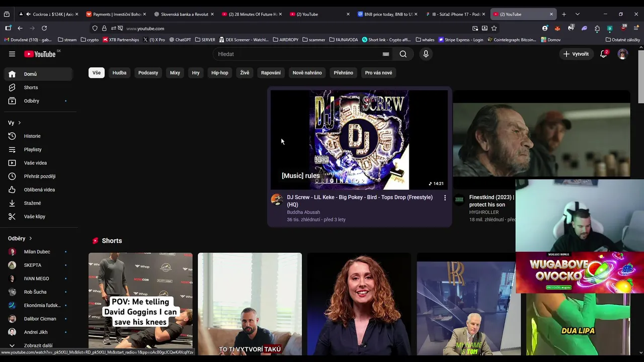644x362 pixels.
Task: Switch to the BNB price today tab
Action: [387, 14]
